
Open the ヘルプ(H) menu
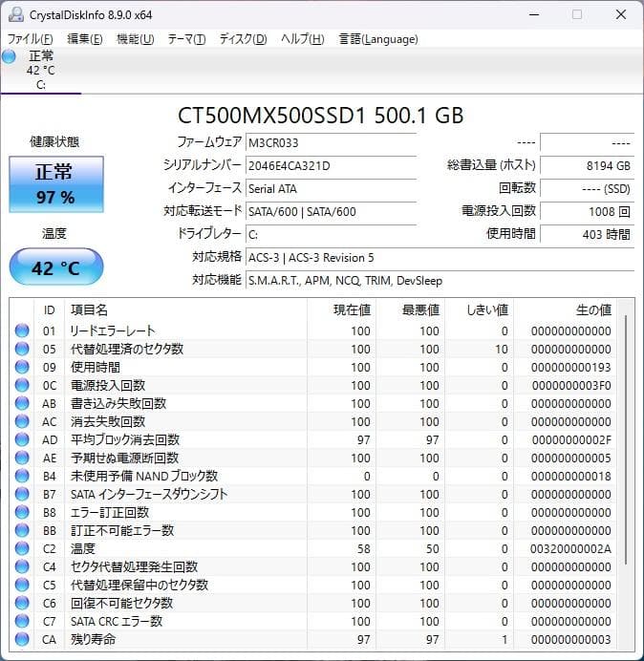click(x=302, y=39)
